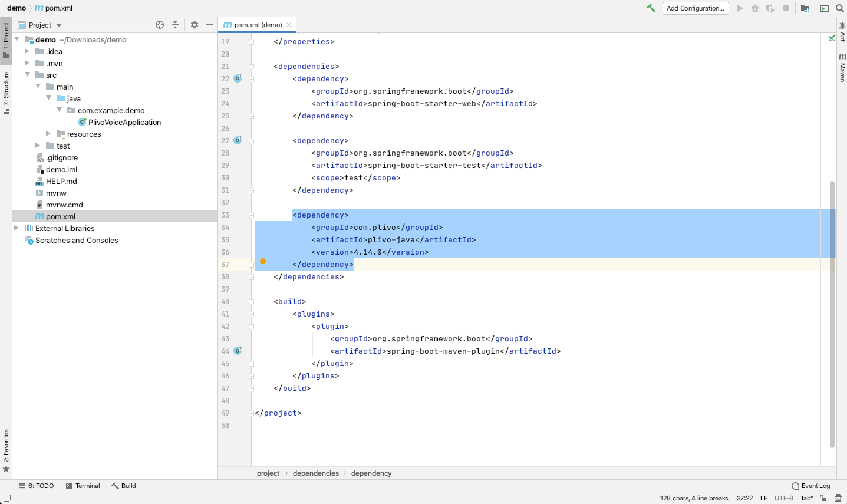Screen dimensions: 847x504
Task: Hide the Project tool window
Action: coord(209,25)
